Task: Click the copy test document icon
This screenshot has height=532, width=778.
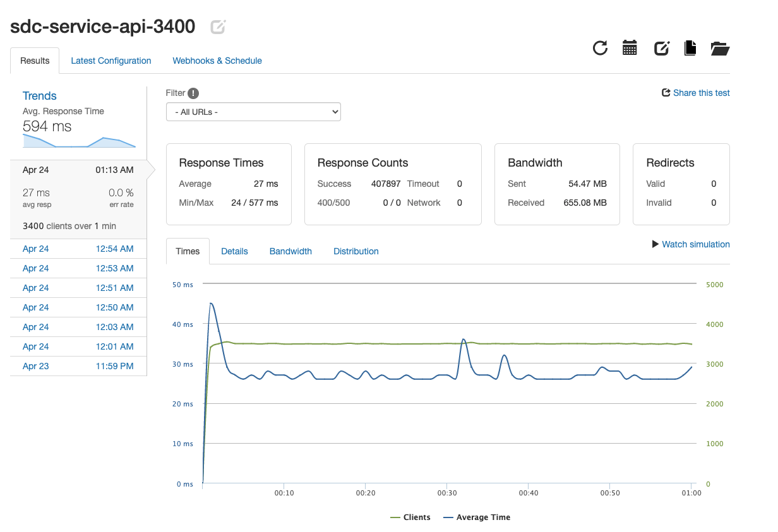Action: click(x=690, y=48)
